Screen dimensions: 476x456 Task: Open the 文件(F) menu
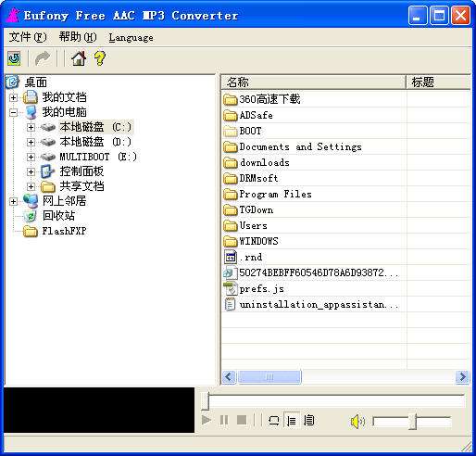[x=28, y=37]
